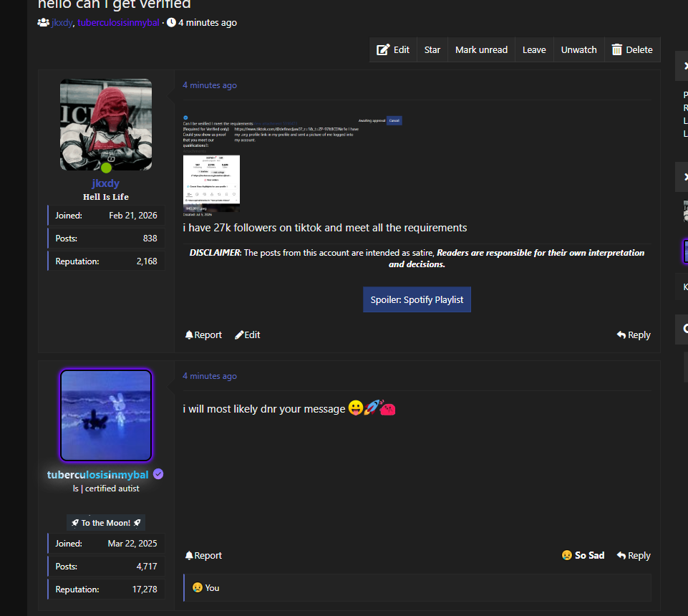Report tuberculosisinmybal's post
The image size is (688, 616).
[203, 555]
